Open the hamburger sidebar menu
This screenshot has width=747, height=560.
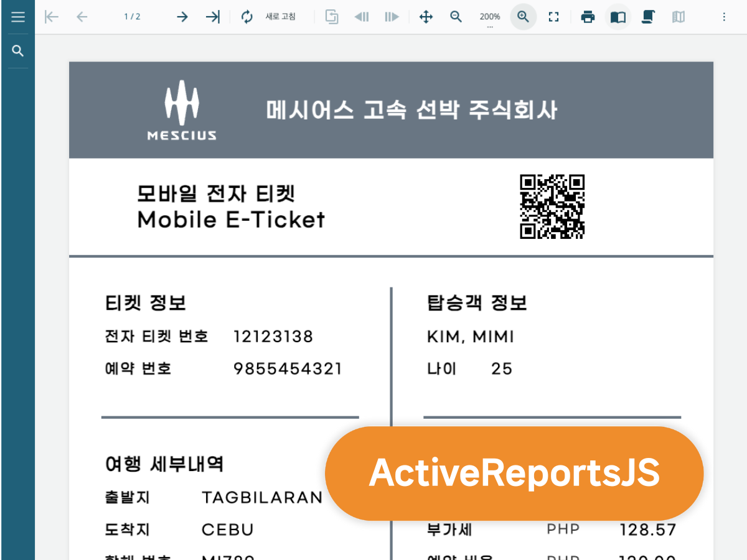(x=17, y=17)
